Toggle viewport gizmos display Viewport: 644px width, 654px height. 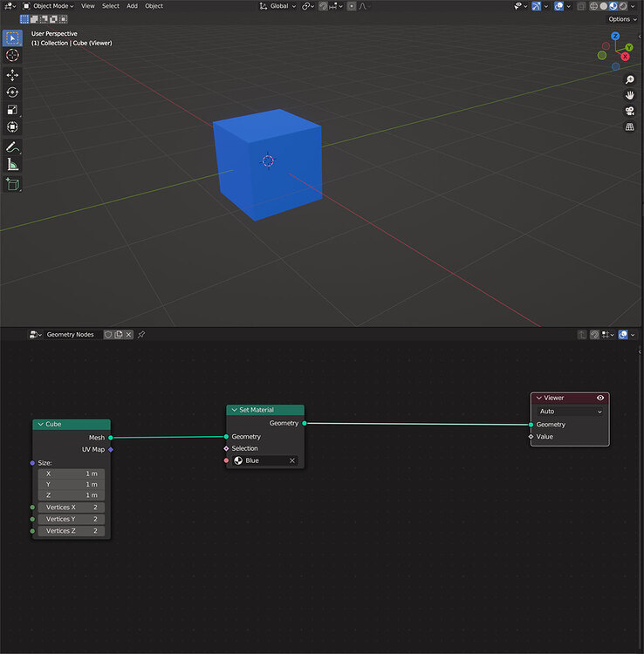[x=537, y=6]
